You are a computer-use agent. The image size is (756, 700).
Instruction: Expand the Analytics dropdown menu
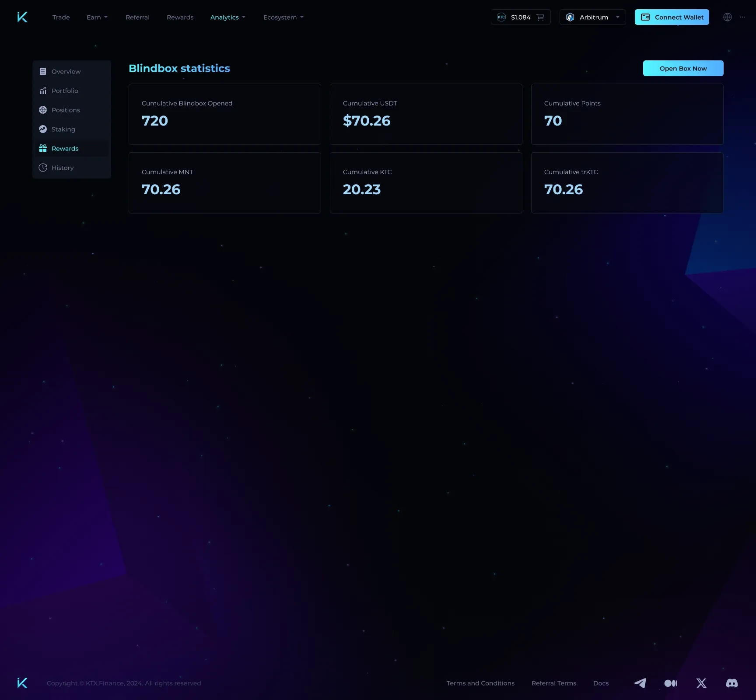pos(227,17)
